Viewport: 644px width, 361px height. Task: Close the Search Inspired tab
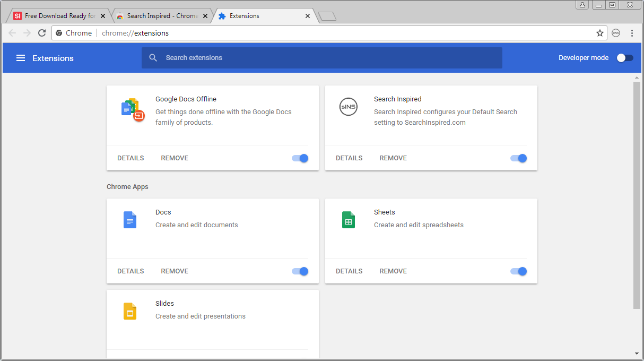[205, 16]
